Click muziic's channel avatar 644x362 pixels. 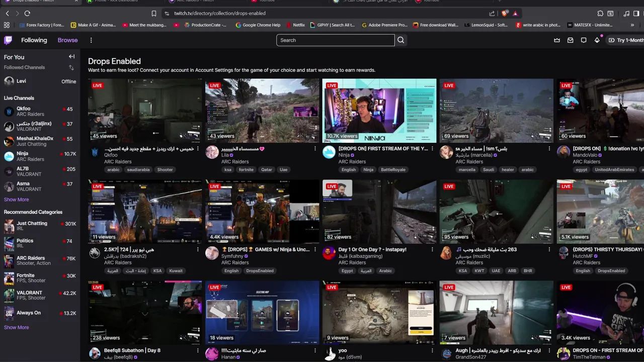[446, 253]
